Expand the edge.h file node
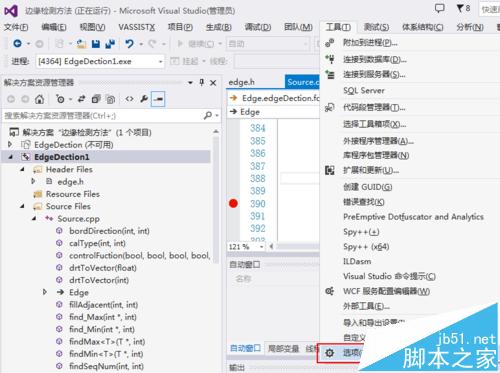Screen dimensions: 500x373 33,181
